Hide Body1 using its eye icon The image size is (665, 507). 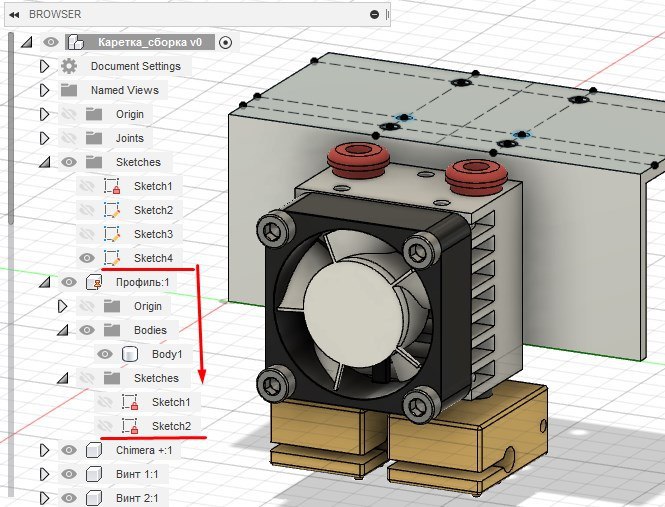(x=105, y=354)
